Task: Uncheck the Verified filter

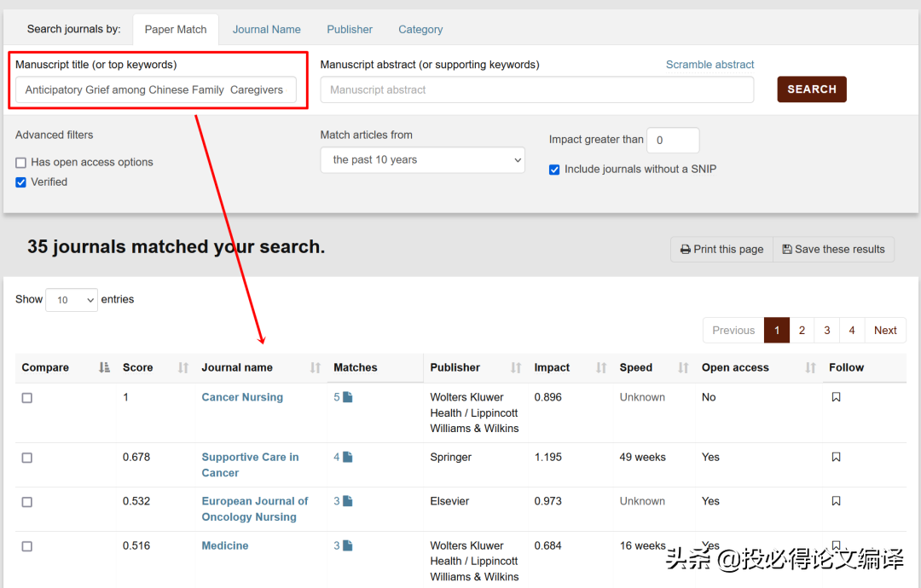Action: (21, 182)
